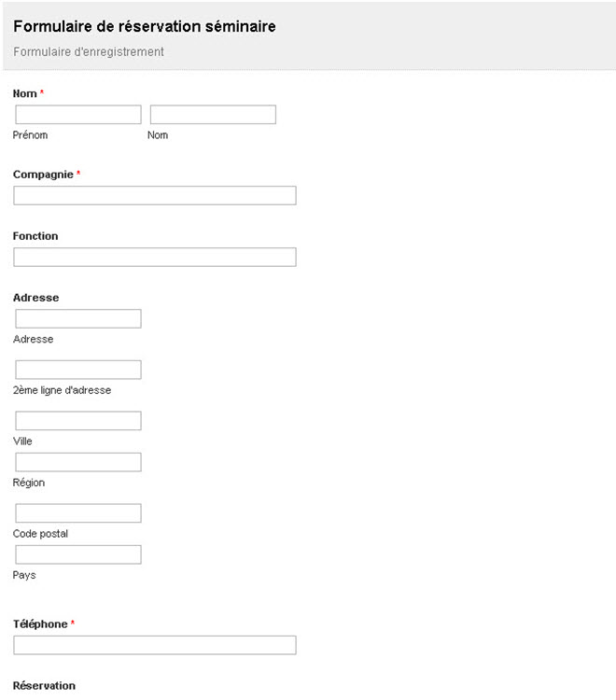Focus the 2ème ligne d'adresse field

[x=77, y=370]
